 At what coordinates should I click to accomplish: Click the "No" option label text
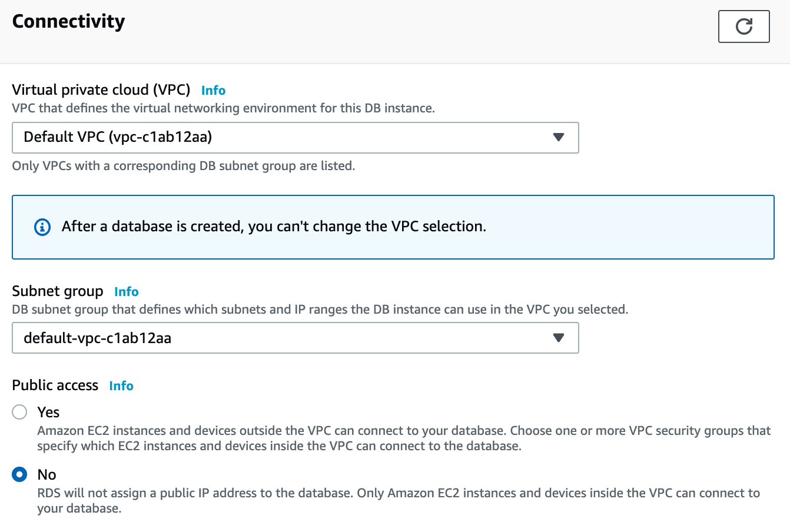pyautogui.click(x=47, y=474)
